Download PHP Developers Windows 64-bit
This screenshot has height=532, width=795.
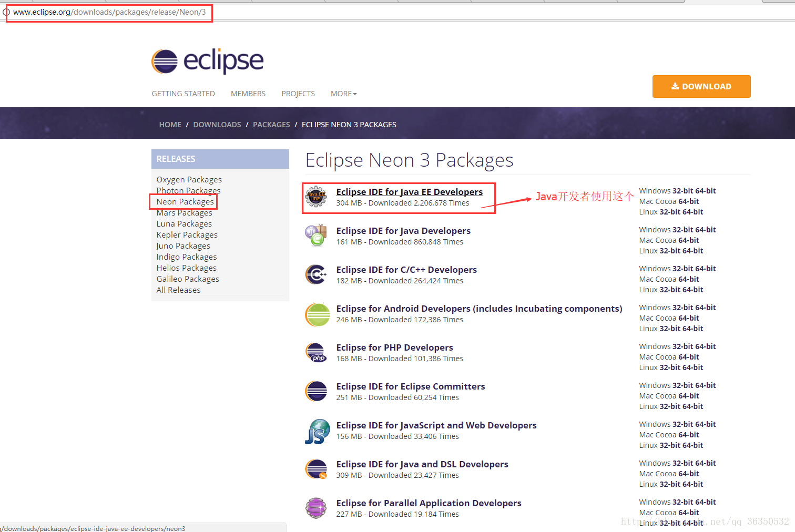coord(706,346)
